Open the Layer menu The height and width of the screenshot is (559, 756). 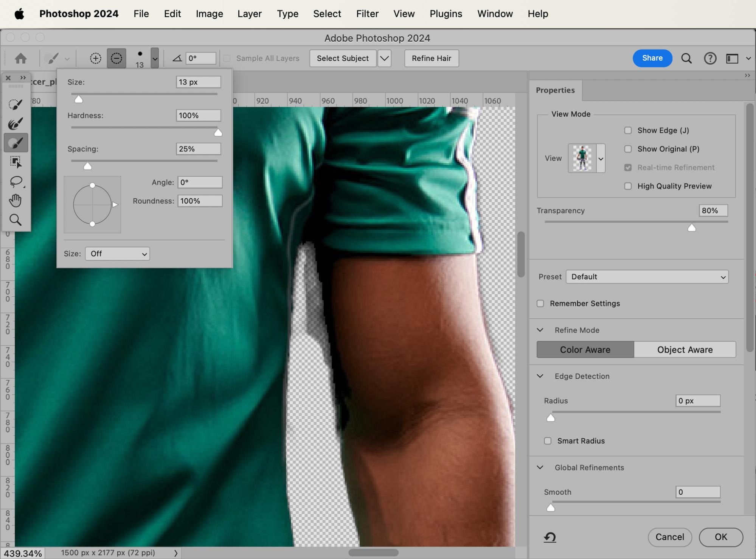click(x=250, y=14)
